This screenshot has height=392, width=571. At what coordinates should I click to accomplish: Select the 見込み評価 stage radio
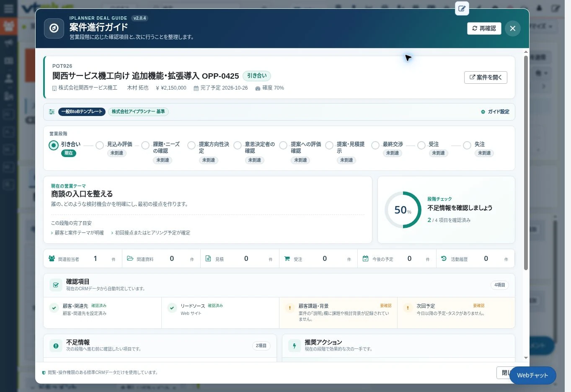100,145
